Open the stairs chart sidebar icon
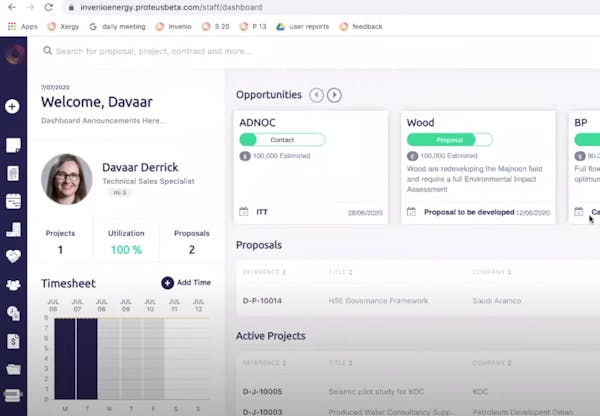Image resolution: width=600 pixels, height=416 pixels. (x=13, y=230)
